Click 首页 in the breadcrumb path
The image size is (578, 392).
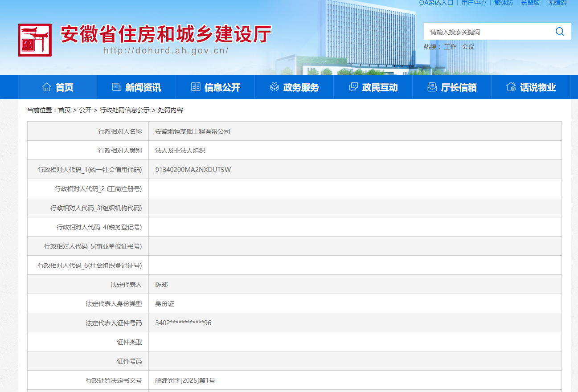(64, 110)
